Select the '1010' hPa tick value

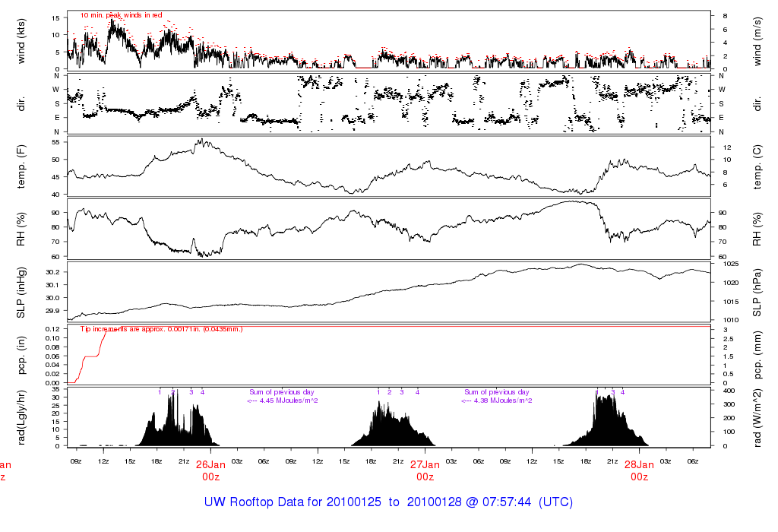[731, 320]
